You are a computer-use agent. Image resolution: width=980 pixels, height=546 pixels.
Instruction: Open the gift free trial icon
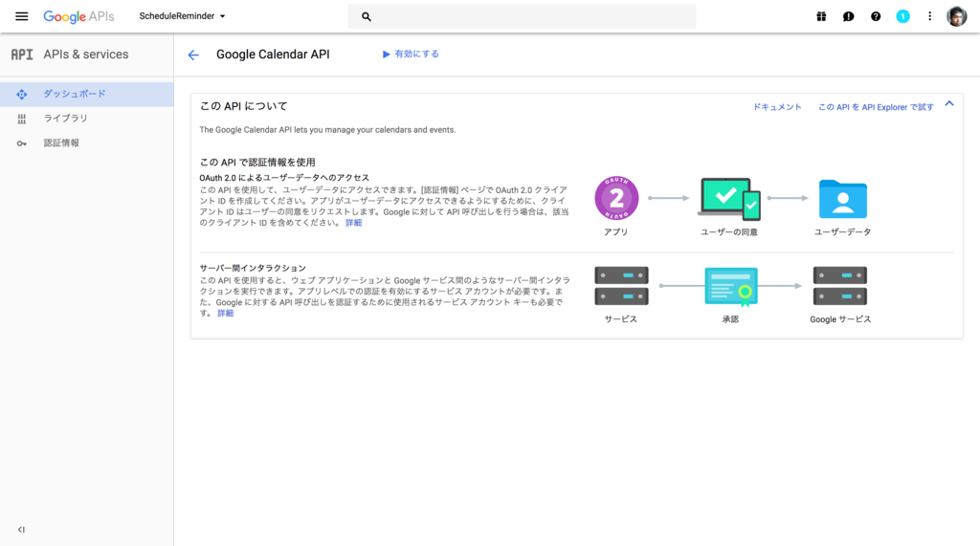(x=821, y=17)
